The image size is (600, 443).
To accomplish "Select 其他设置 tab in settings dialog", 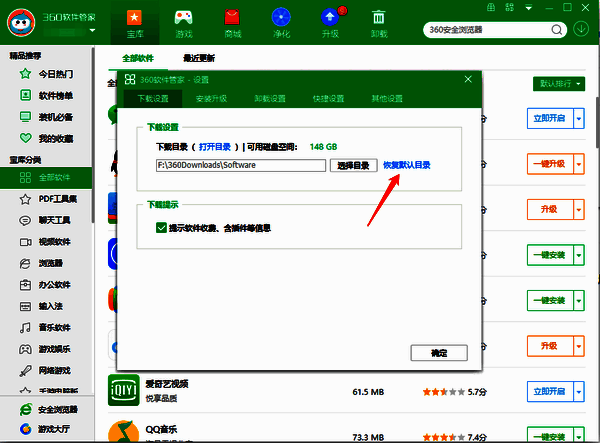I will 387,99.
